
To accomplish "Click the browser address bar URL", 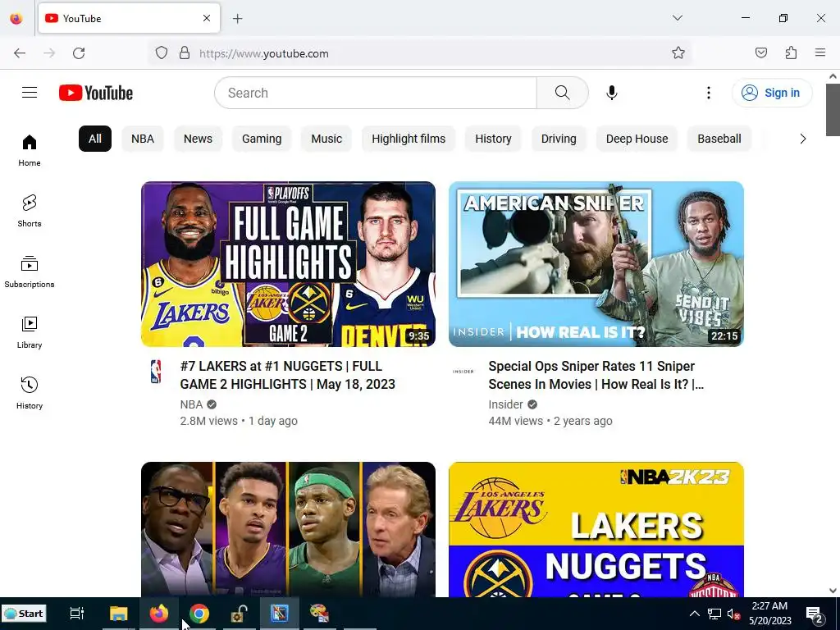I will [264, 53].
